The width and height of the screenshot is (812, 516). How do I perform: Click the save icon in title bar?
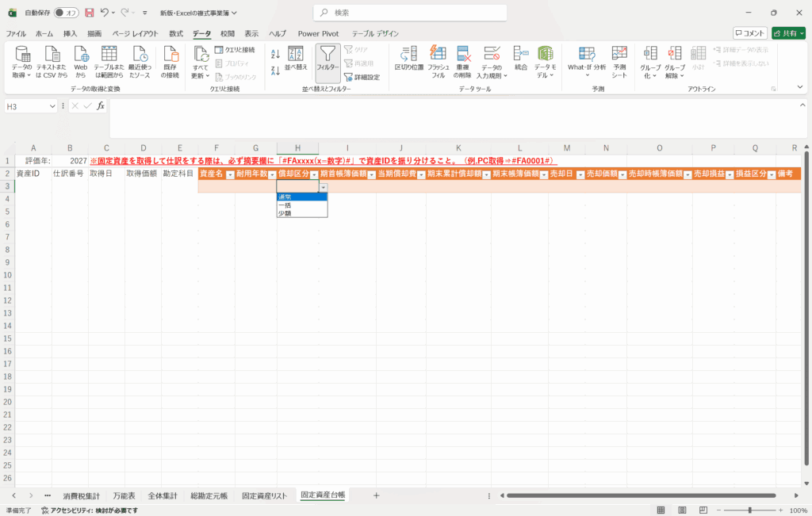pyautogui.click(x=89, y=13)
